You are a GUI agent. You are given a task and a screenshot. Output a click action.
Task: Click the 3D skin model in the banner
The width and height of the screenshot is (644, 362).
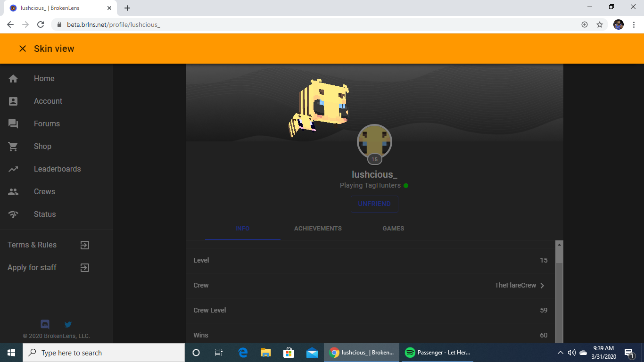click(319, 108)
